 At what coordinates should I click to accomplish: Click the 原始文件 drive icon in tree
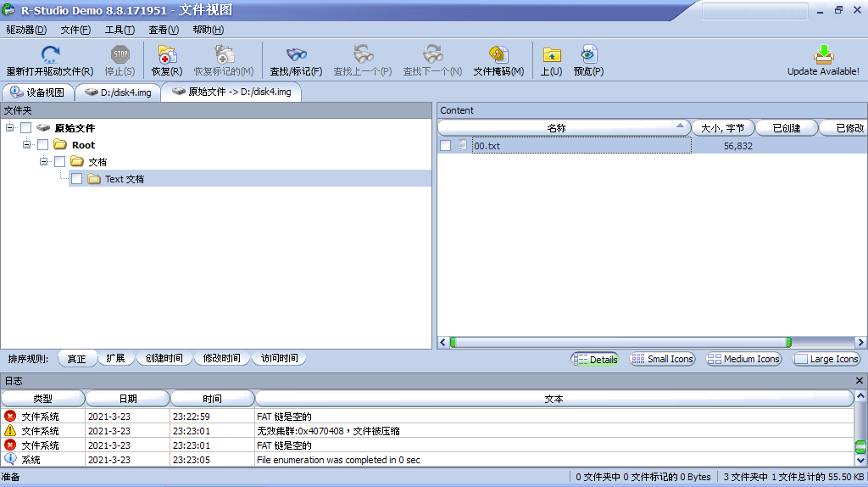click(43, 128)
